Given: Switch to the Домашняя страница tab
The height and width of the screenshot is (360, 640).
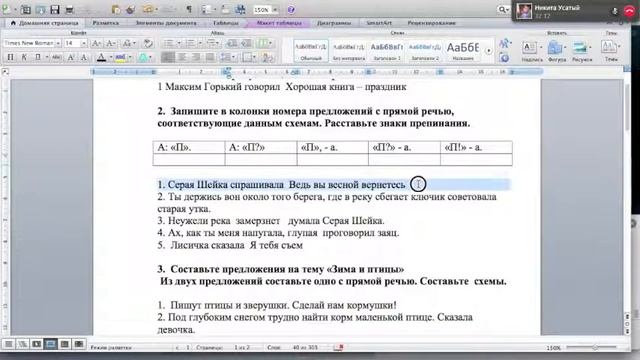Looking at the screenshot, I should click(44, 23).
